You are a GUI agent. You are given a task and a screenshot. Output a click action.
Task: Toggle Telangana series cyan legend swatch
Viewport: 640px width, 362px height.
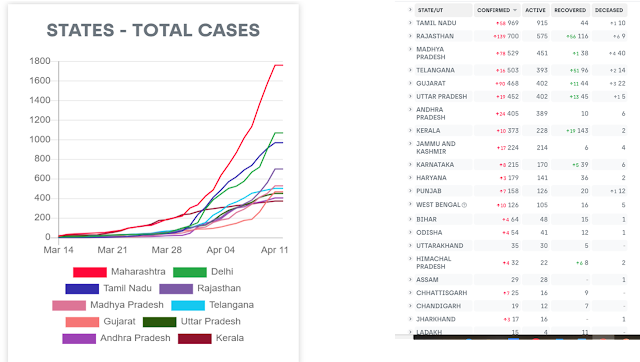(x=188, y=305)
